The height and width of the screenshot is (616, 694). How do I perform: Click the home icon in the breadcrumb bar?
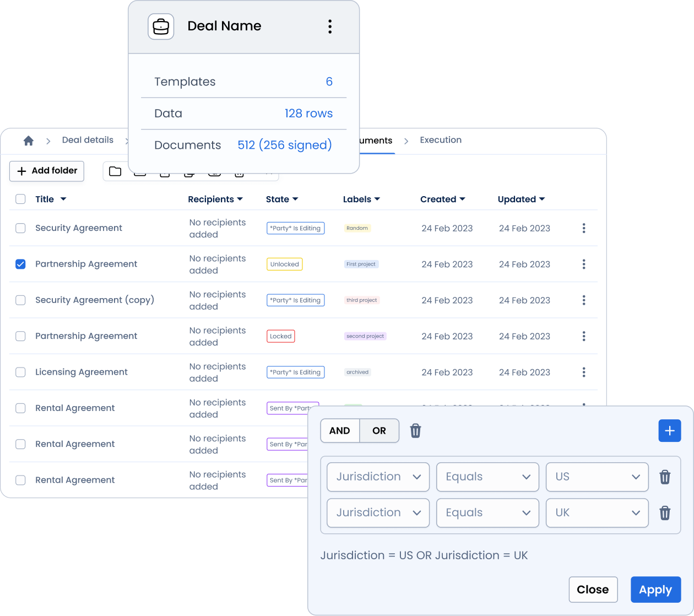[x=29, y=141]
